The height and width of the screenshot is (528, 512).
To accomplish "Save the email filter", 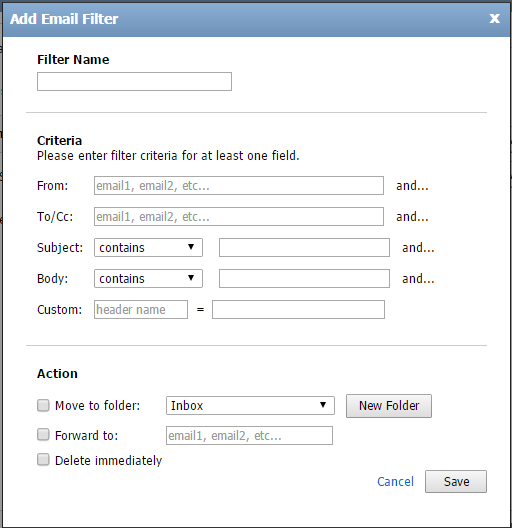I will click(x=456, y=482).
